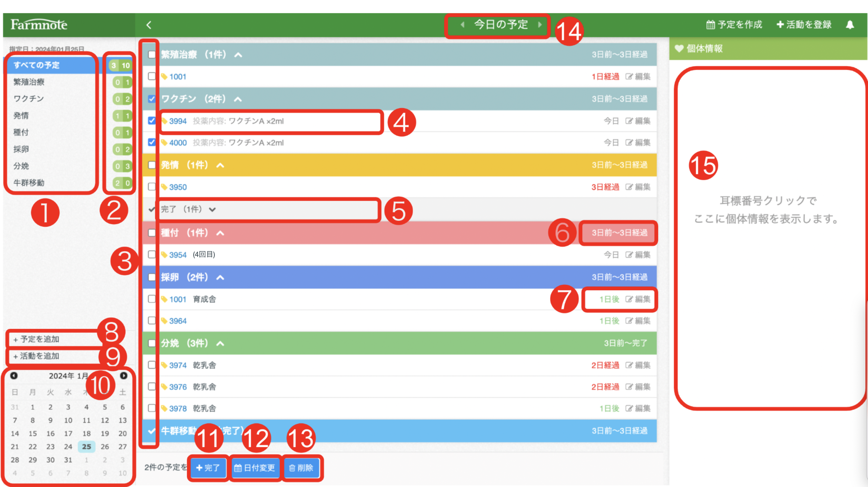Select January 18 in calendar
The height and width of the screenshot is (487, 868).
point(86,433)
